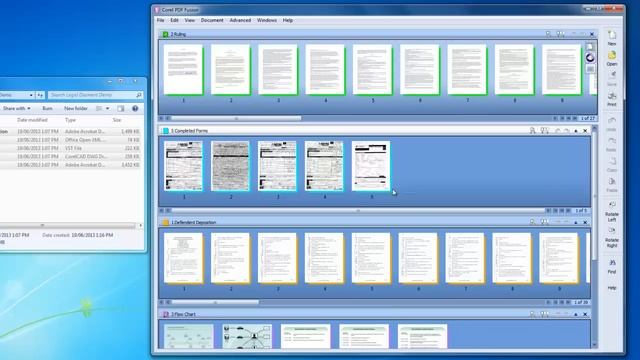Click the page counter '1 of 5' in Completed Forms
The image size is (640, 360).
(581, 211)
